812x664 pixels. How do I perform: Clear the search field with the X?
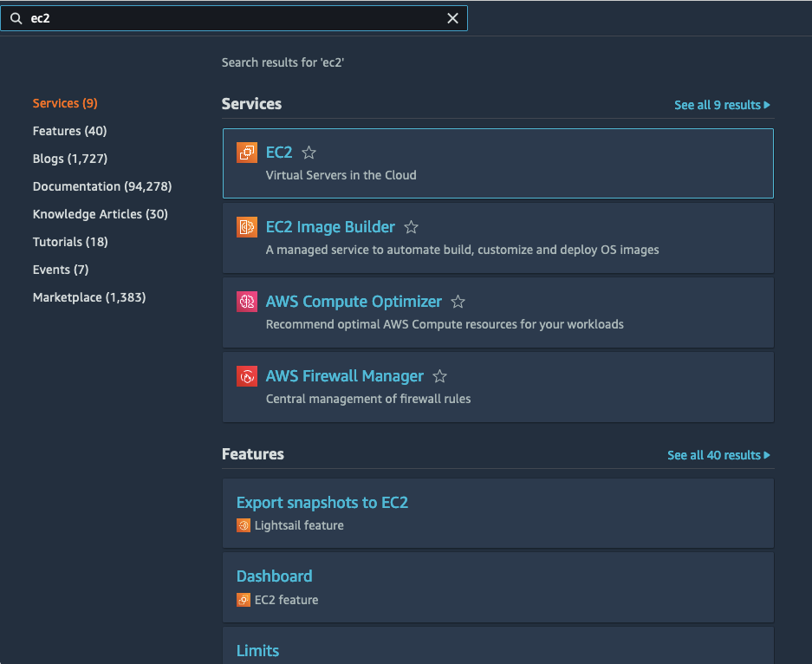(452, 19)
